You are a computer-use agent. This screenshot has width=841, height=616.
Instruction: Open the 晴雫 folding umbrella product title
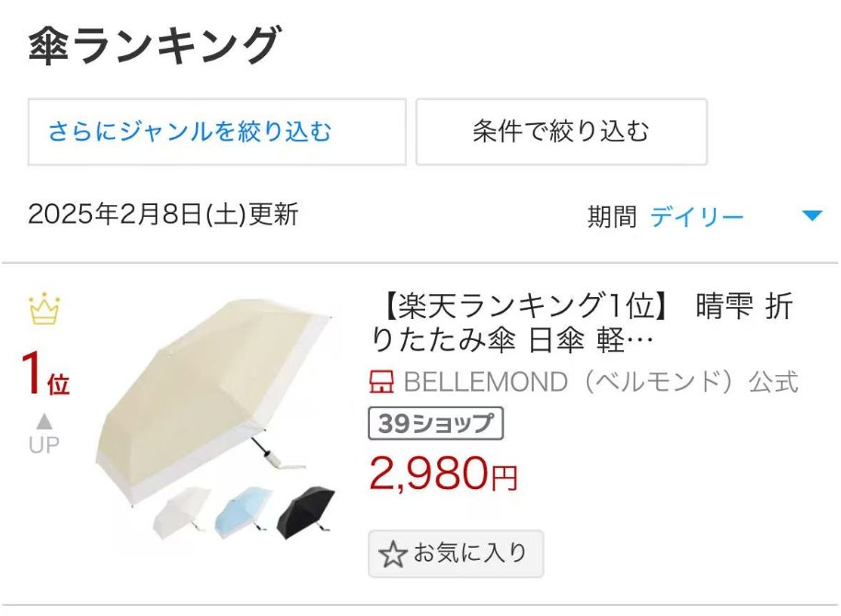click(581, 324)
